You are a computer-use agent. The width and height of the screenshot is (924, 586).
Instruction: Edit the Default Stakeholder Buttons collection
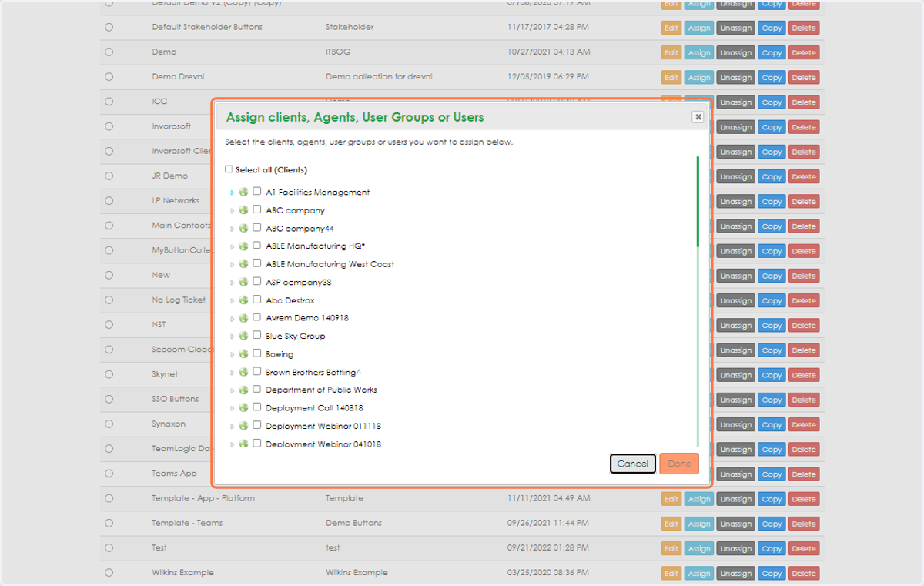671,28
